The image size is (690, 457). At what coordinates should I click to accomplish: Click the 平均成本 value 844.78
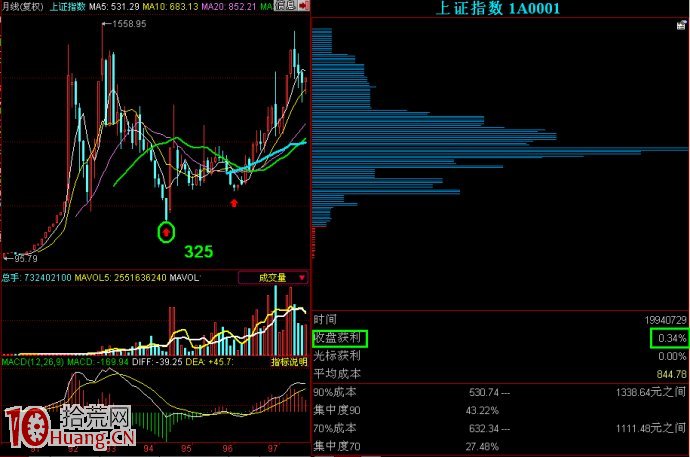[x=671, y=374]
